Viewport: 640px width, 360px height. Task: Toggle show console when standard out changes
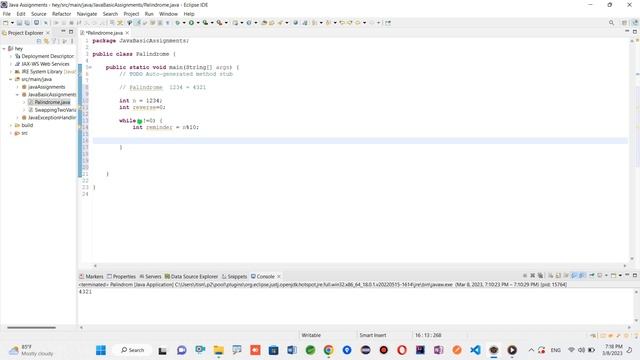(x=574, y=276)
